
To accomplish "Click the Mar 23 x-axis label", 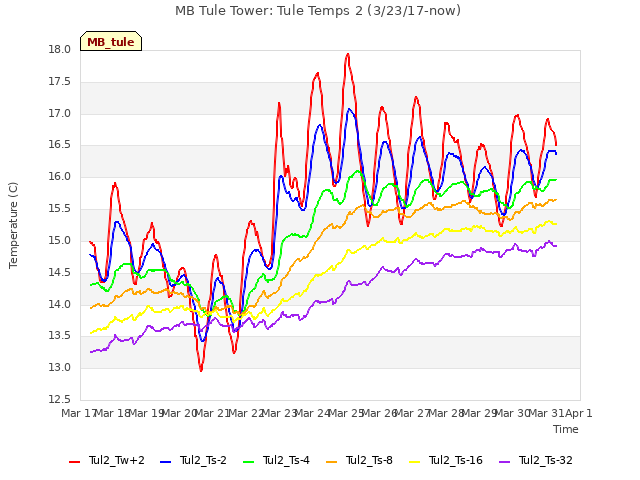I will coord(280,413).
